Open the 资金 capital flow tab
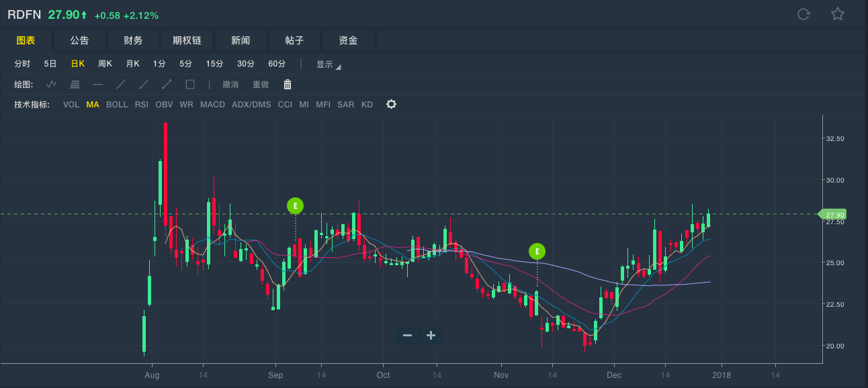Viewport: 868px width, 388px height. click(348, 40)
